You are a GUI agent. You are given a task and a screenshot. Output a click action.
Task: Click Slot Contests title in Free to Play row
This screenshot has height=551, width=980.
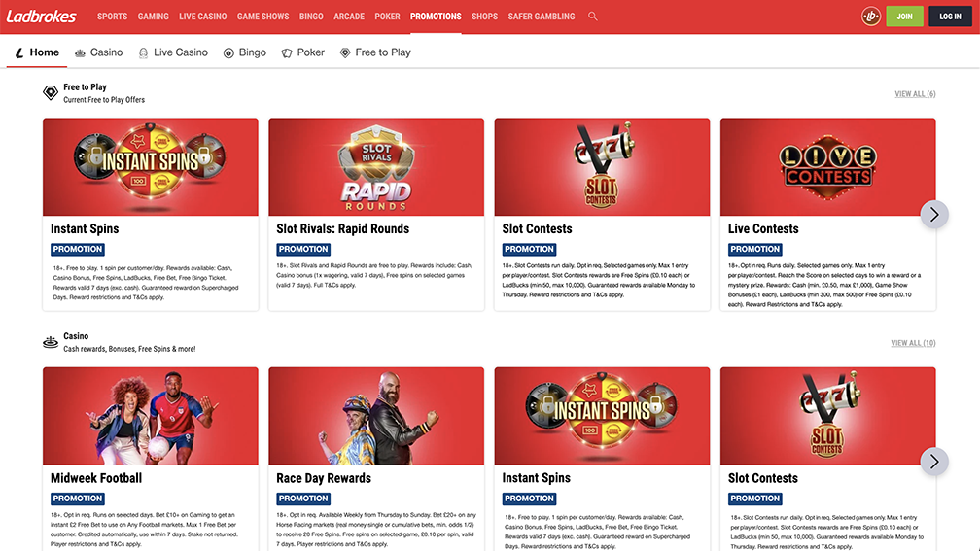pos(537,228)
